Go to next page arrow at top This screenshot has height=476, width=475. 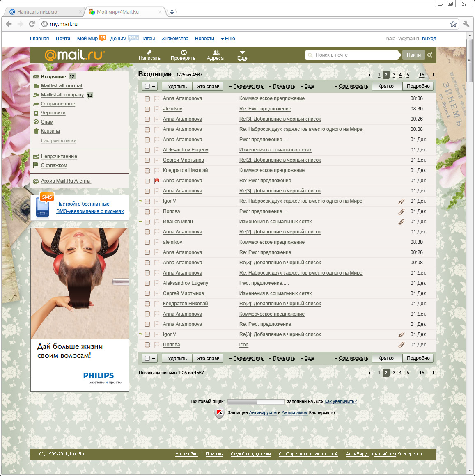coord(432,75)
